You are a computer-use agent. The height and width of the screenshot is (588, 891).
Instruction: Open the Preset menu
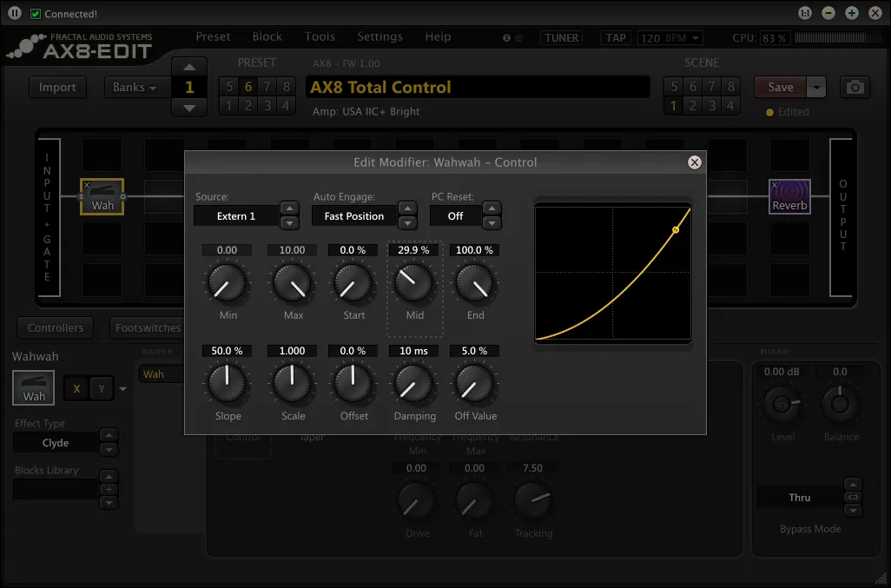coord(213,36)
